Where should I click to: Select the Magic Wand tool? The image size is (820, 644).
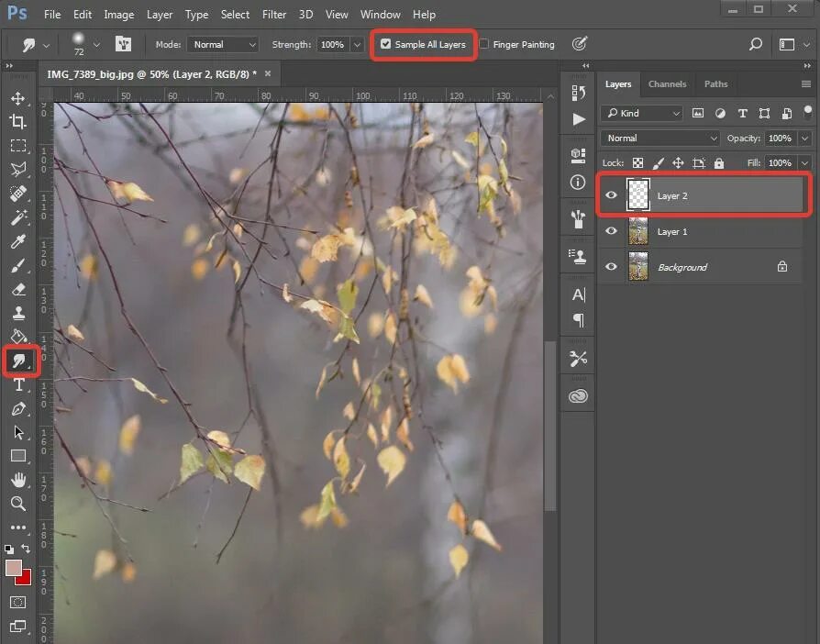pos(17,217)
